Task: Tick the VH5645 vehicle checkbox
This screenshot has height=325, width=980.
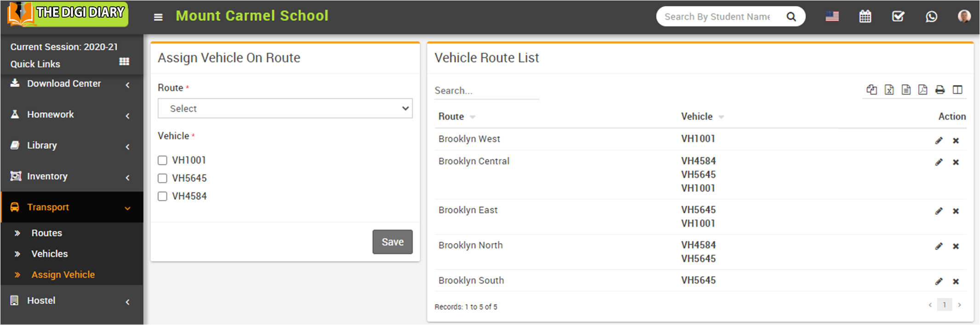Action: (x=162, y=178)
